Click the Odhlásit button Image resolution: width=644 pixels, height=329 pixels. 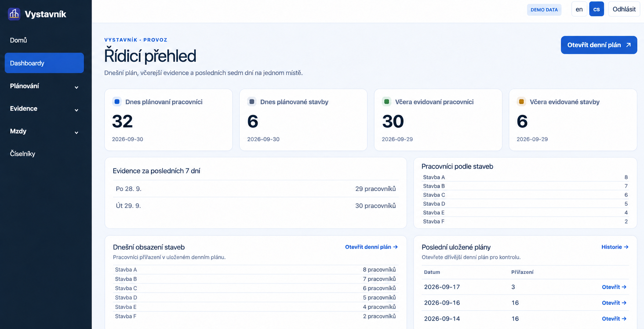[624, 9]
